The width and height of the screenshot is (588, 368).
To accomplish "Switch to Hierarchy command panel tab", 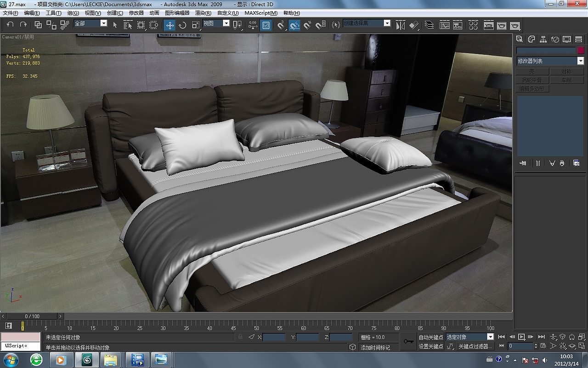I will [x=543, y=39].
